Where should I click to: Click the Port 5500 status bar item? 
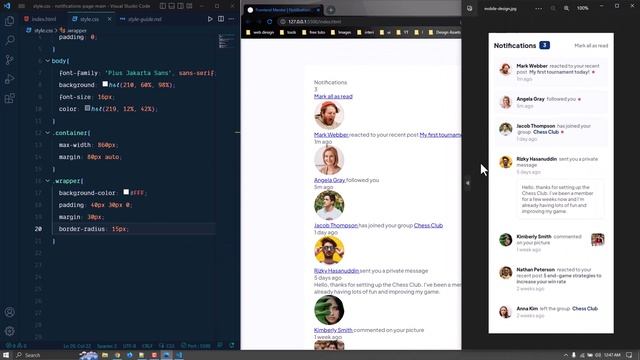tap(196, 346)
